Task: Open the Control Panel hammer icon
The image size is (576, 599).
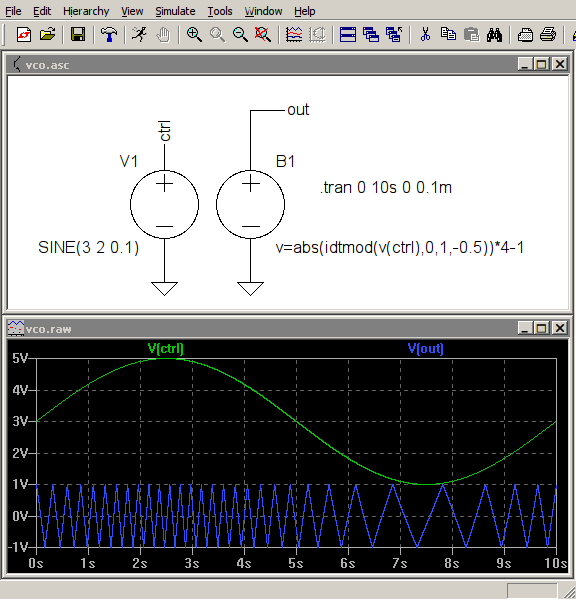Action: 109,35
